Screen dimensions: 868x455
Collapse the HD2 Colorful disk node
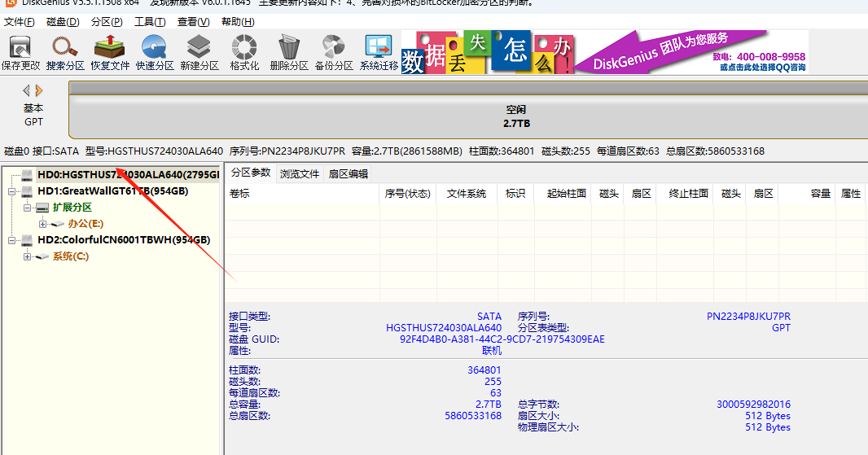[x=11, y=240]
